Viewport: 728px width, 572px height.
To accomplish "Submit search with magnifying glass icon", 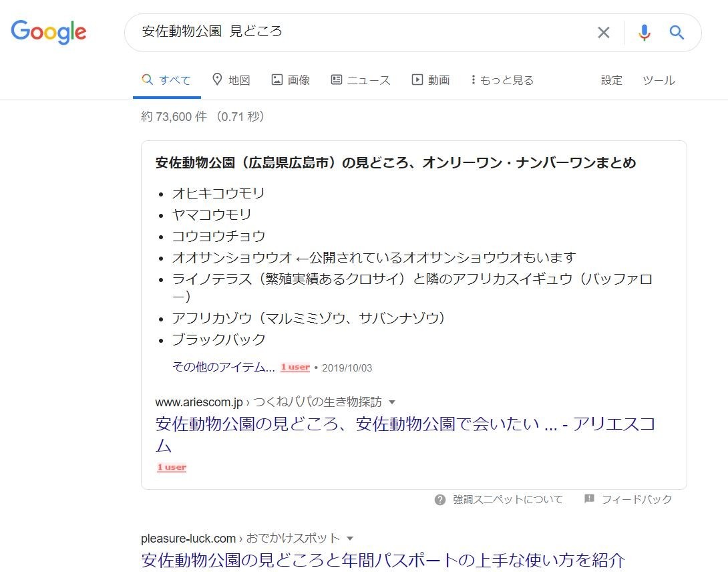I will tap(677, 32).
